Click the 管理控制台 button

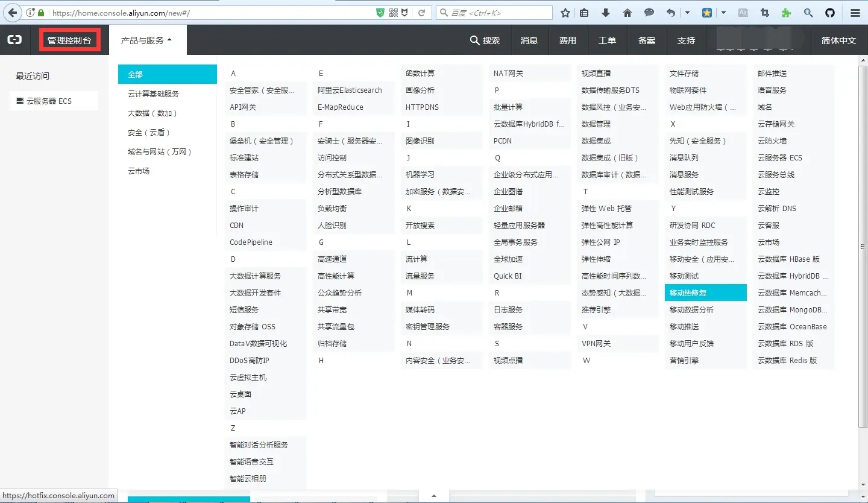pyautogui.click(x=69, y=40)
